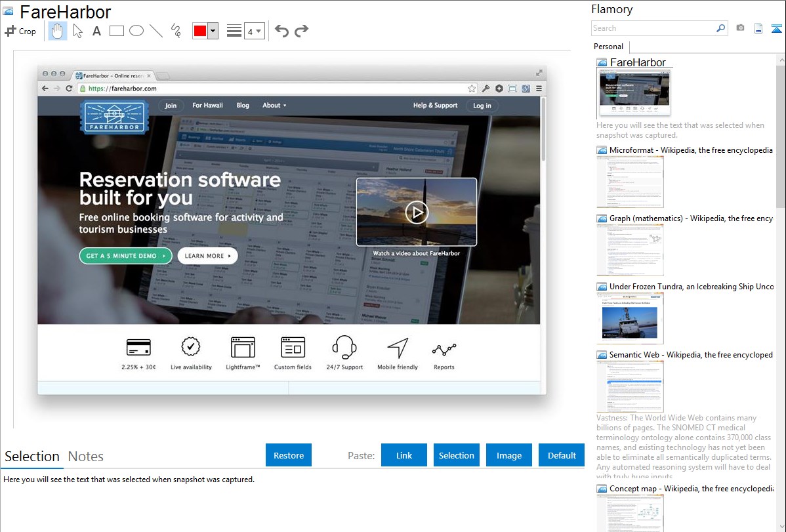Play the FareHarbor video
786x532 pixels.
[417, 212]
